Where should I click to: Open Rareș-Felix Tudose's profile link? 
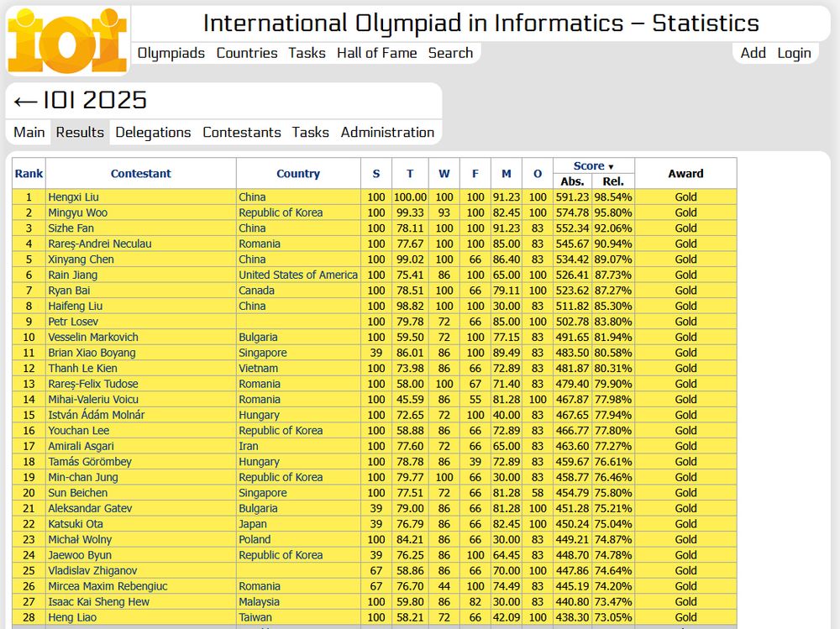coord(93,384)
